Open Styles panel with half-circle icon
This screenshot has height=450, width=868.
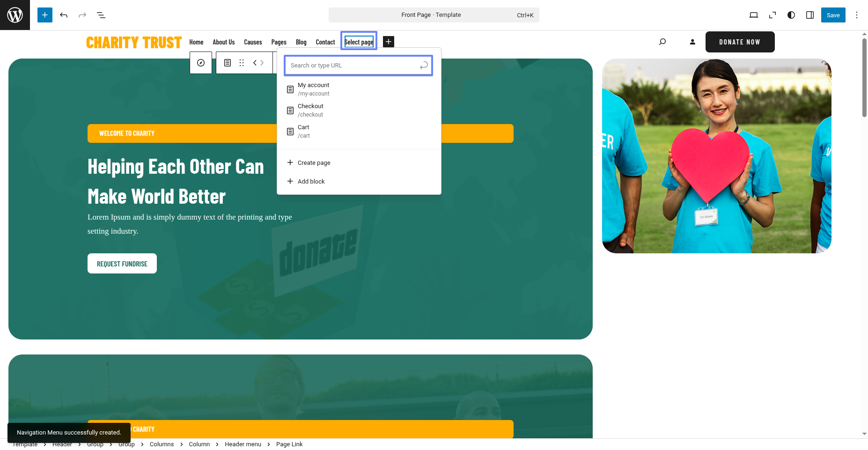pos(791,15)
